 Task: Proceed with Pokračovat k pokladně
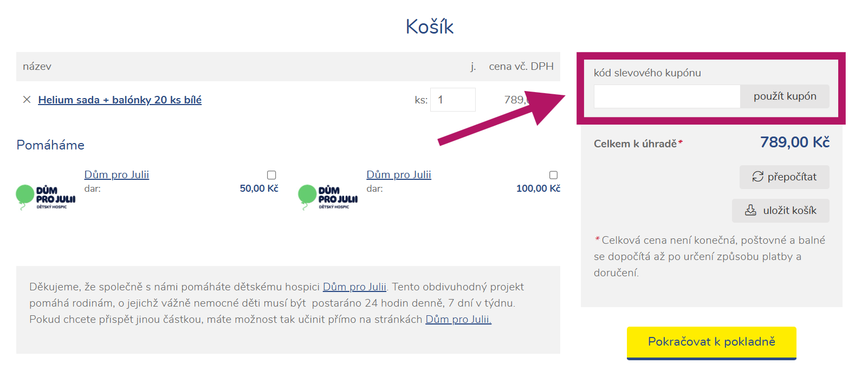pos(711,342)
